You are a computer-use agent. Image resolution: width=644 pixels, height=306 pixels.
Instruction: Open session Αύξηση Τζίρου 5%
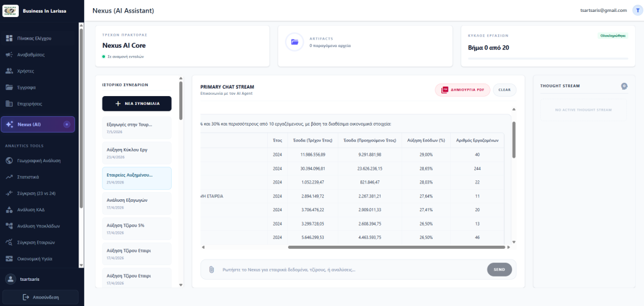[136, 229]
